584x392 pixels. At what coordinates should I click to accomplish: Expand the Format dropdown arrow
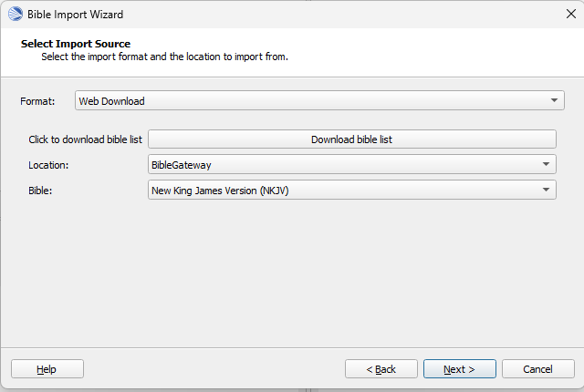pyautogui.click(x=554, y=100)
